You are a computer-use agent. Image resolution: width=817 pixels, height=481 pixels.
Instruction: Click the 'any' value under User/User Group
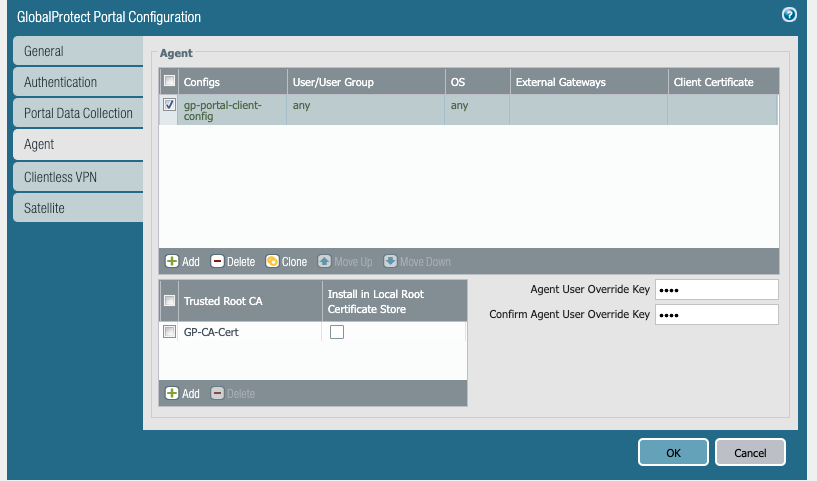point(301,105)
